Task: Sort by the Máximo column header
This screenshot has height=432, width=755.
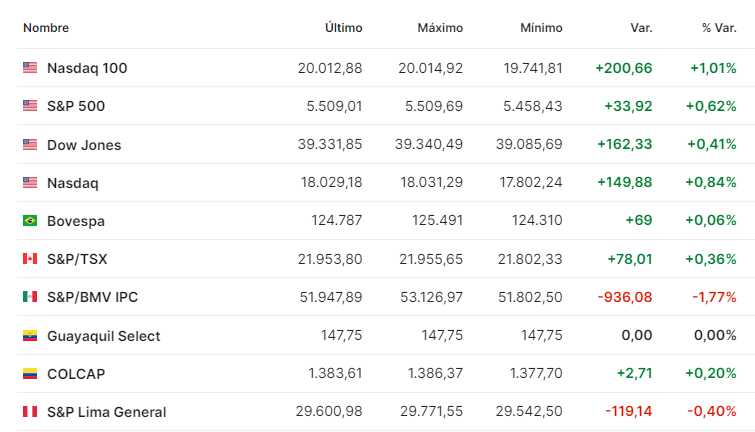Action: (x=440, y=28)
